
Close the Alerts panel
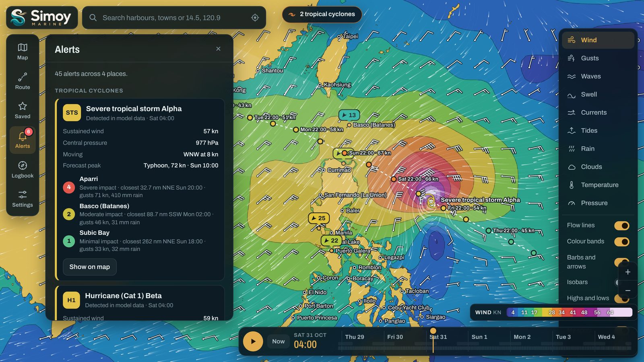(218, 49)
